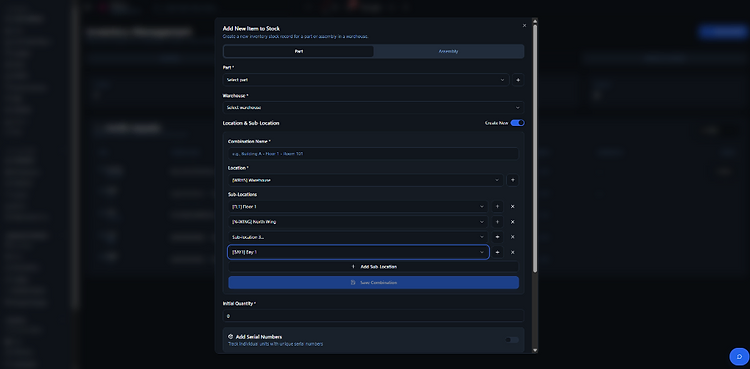Remove the Floor 1 sub-location row

tap(512, 207)
